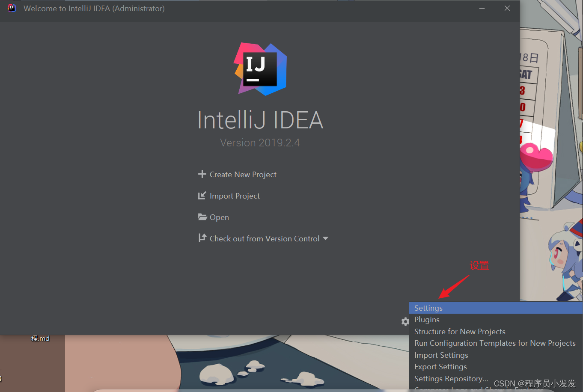Image resolution: width=583 pixels, height=392 pixels.
Task: Create a new project
Action: point(243,175)
